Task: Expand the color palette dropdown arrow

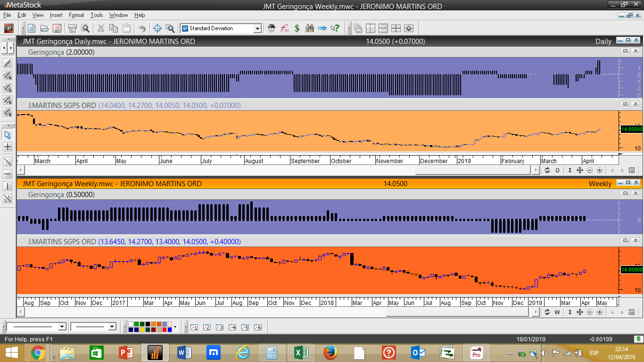Action: (x=175, y=327)
